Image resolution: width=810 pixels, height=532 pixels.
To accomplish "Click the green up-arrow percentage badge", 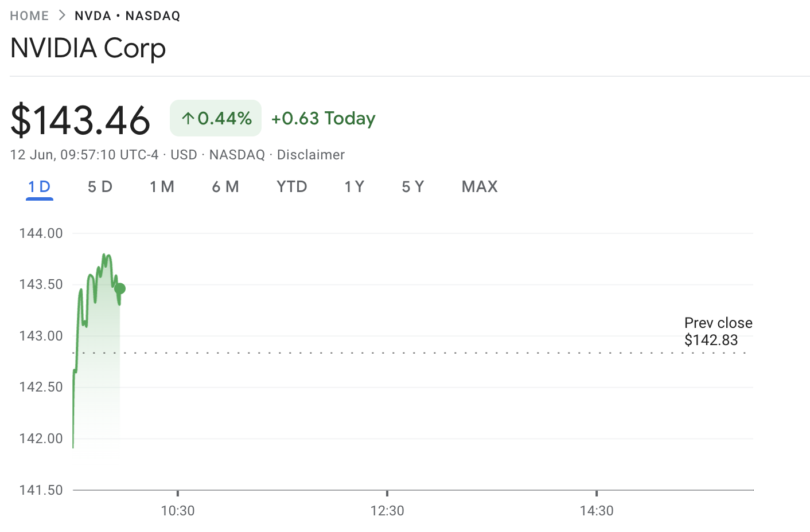I will point(216,118).
